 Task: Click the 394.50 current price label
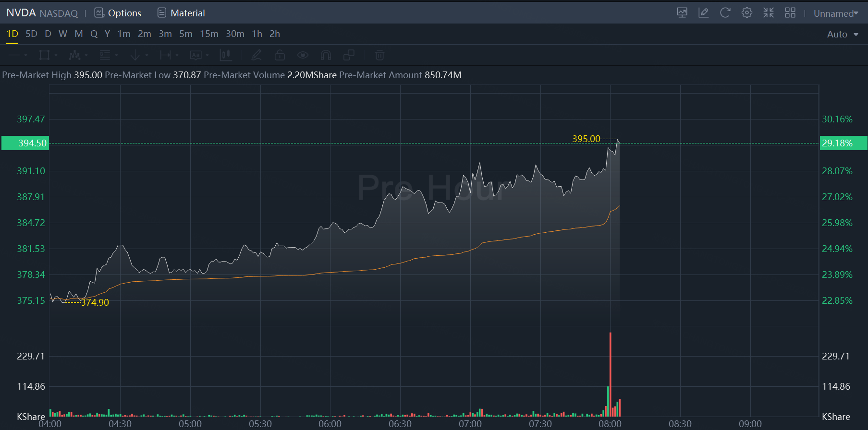pyautogui.click(x=25, y=143)
